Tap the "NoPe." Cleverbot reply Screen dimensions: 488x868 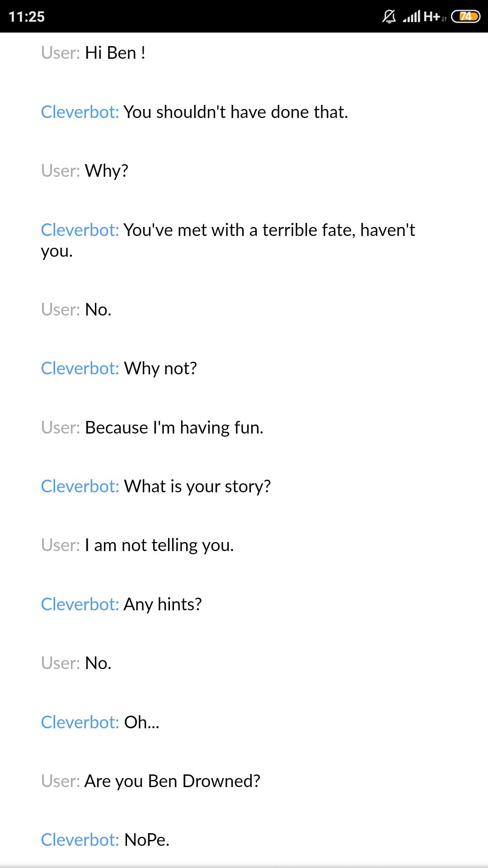[147, 840]
